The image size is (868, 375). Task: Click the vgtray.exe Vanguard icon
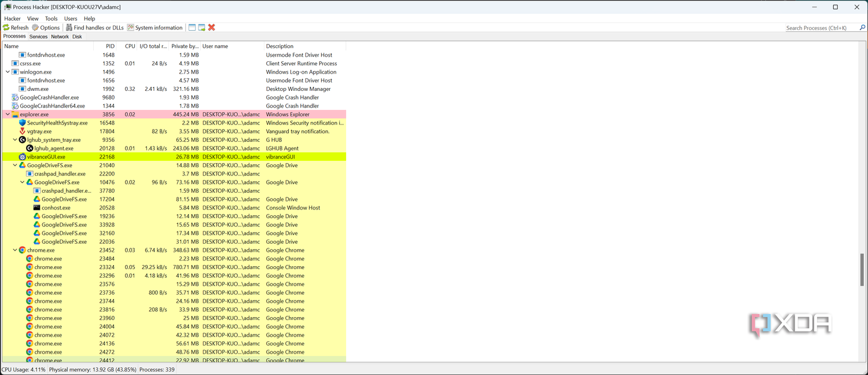(x=23, y=131)
